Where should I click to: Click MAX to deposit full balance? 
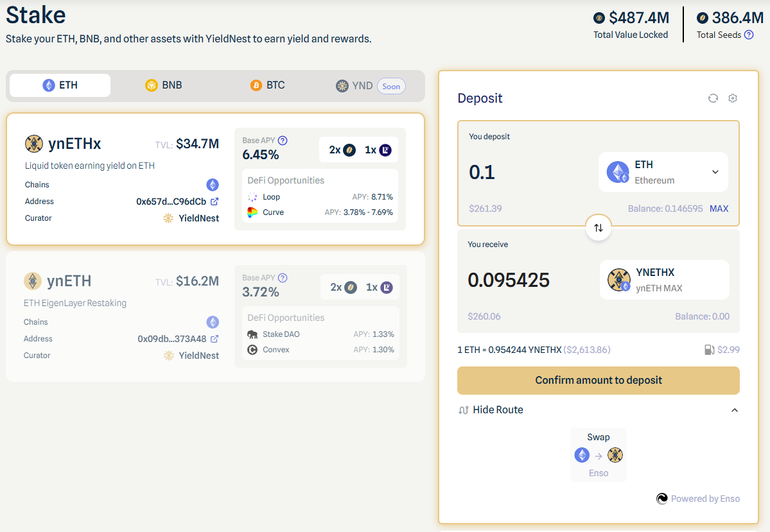pos(719,209)
